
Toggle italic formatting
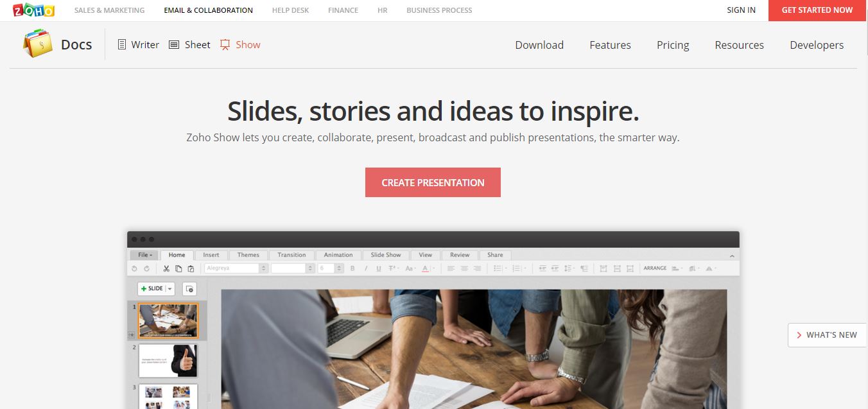tap(366, 268)
